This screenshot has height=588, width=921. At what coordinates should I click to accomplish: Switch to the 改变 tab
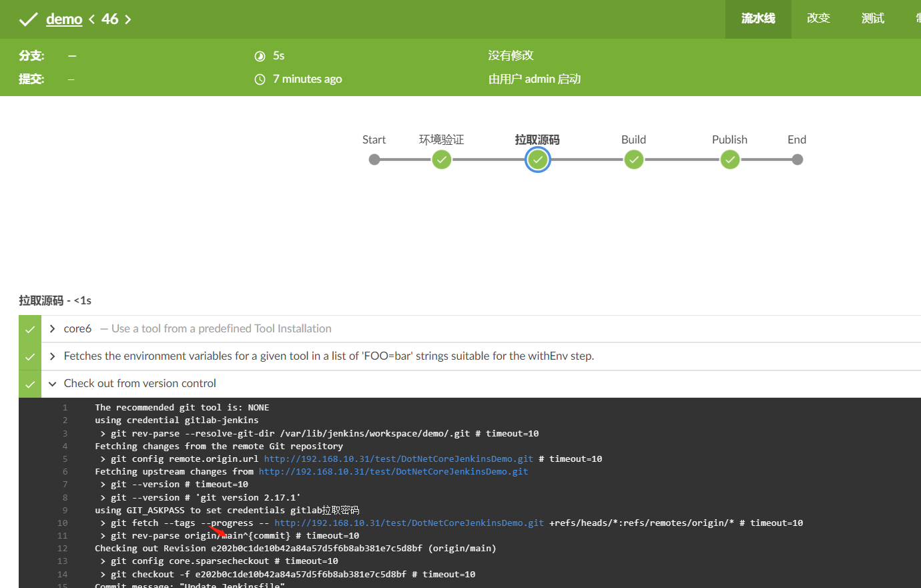coord(818,19)
